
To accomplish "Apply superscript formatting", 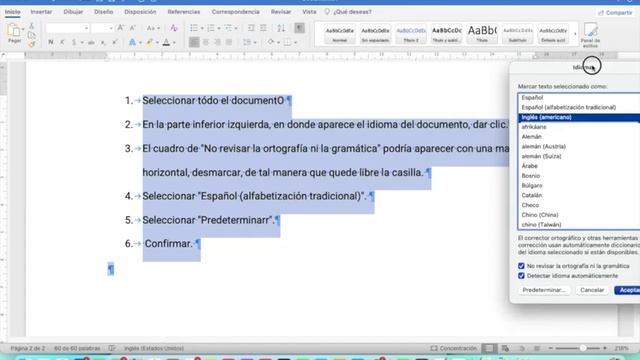I will coord(115,42).
